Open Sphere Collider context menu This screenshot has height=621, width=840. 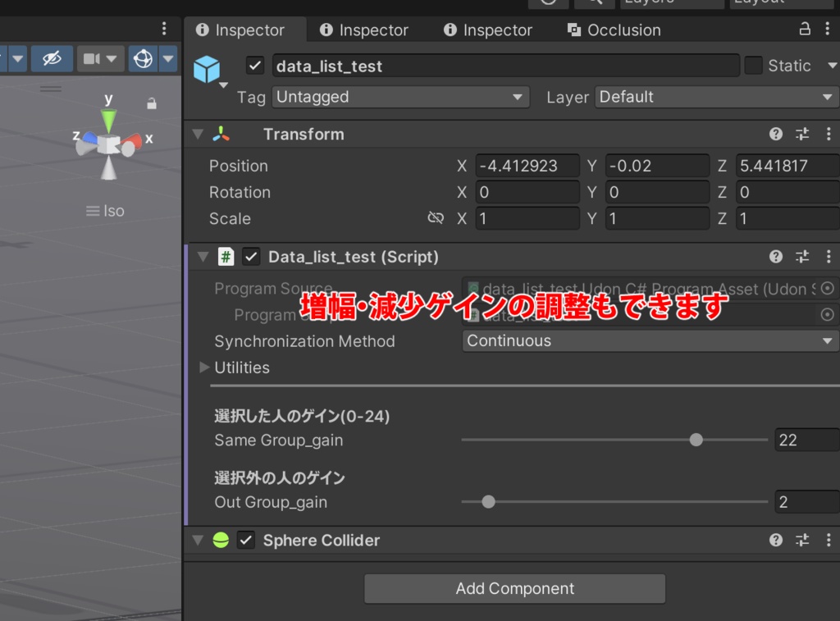click(x=829, y=540)
